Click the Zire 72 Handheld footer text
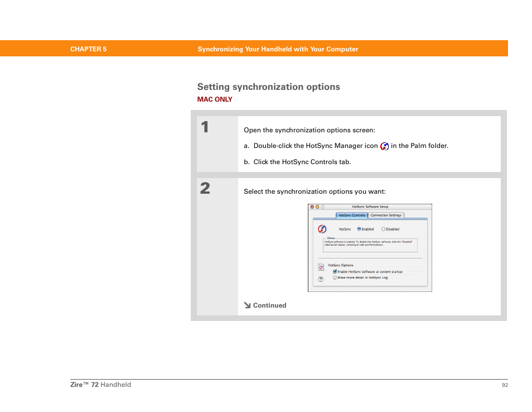 (100, 385)
